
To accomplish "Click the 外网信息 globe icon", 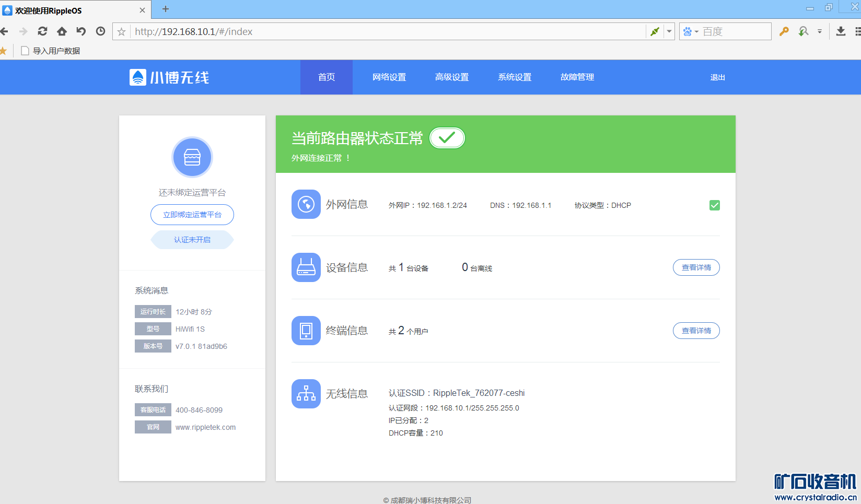I will [306, 204].
